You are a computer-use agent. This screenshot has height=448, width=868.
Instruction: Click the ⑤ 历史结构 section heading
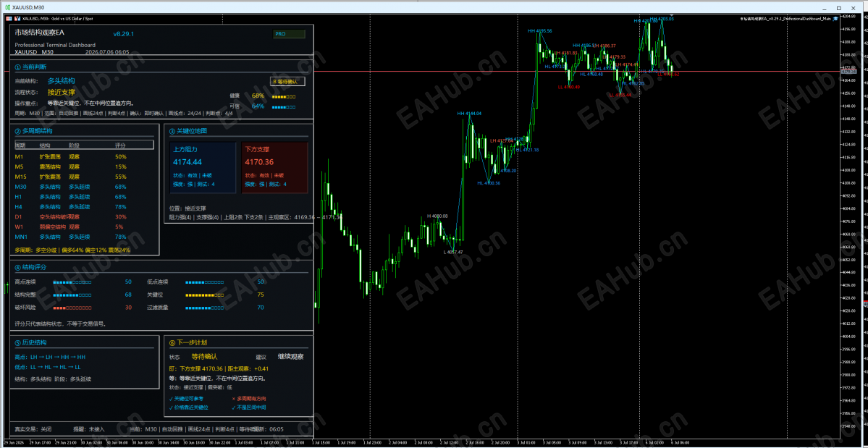(30, 342)
